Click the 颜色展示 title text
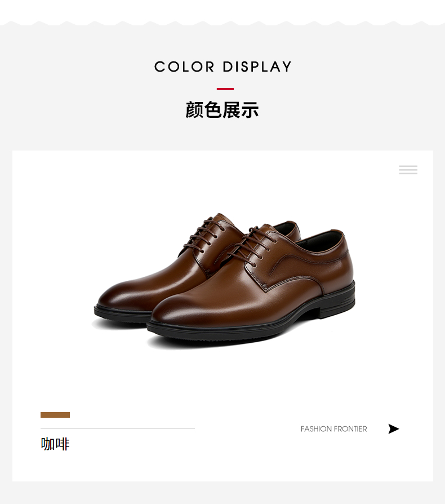 (x=222, y=110)
